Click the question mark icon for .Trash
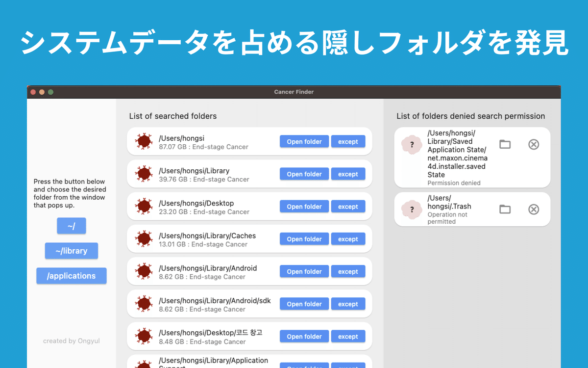This screenshot has height=368, width=588. point(412,210)
